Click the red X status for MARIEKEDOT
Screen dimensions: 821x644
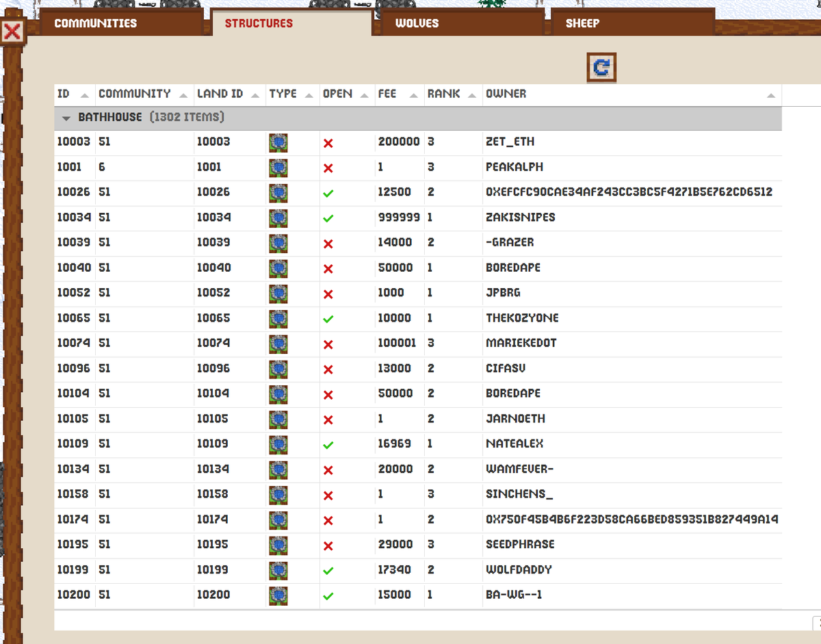point(328,345)
